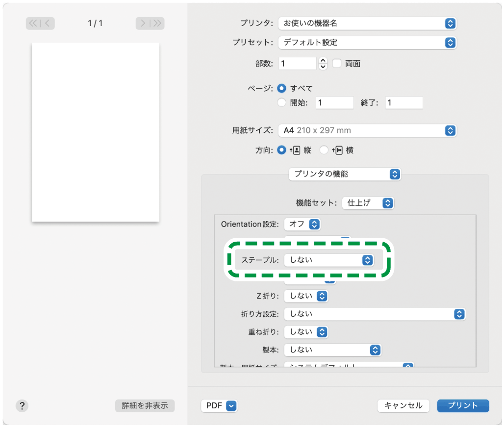
Task: Click the プリント button
Action: pyautogui.click(x=462, y=406)
